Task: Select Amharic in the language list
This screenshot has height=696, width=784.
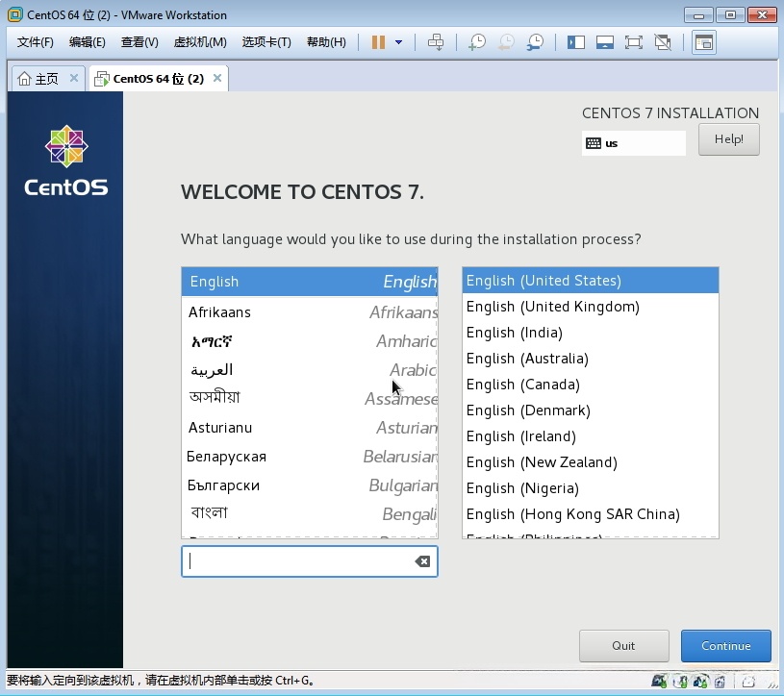Action: click(x=310, y=341)
